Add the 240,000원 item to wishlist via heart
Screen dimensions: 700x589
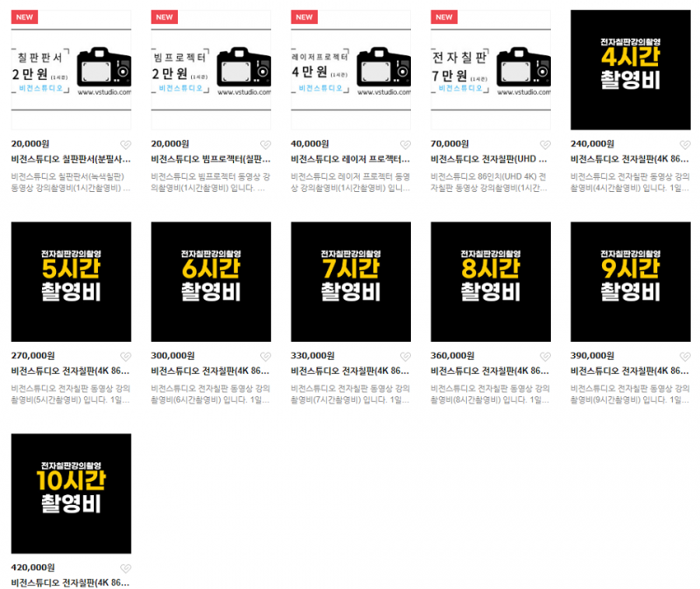tap(685, 145)
